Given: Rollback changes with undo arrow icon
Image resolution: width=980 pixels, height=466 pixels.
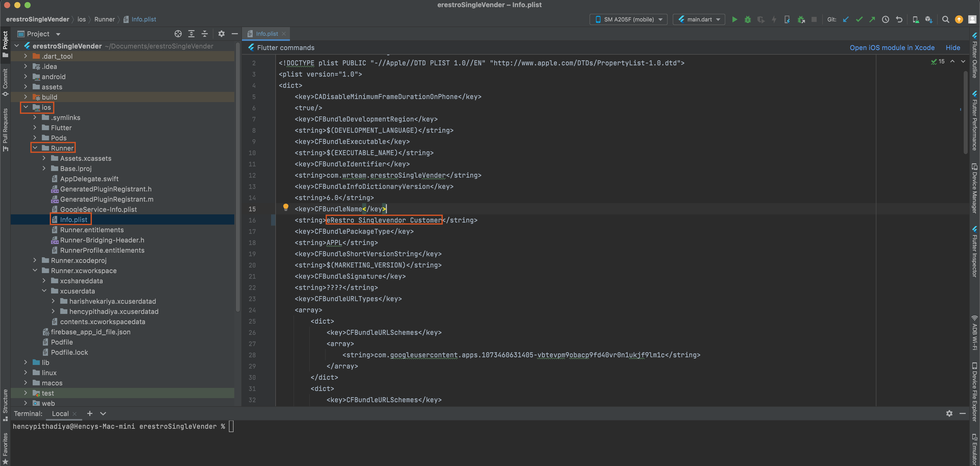Looking at the screenshot, I should (x=899, y=19).
